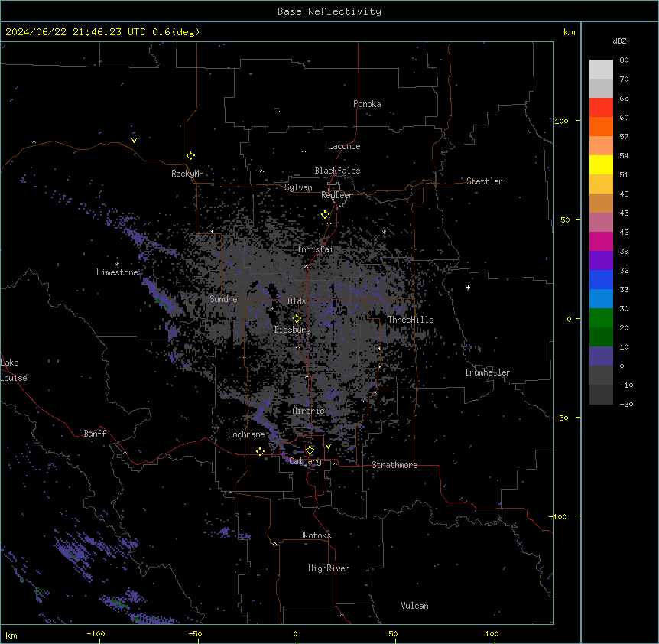Click the asterisk marker above Limestone label
The image size is (659, 644).
(x=117, y=265)
